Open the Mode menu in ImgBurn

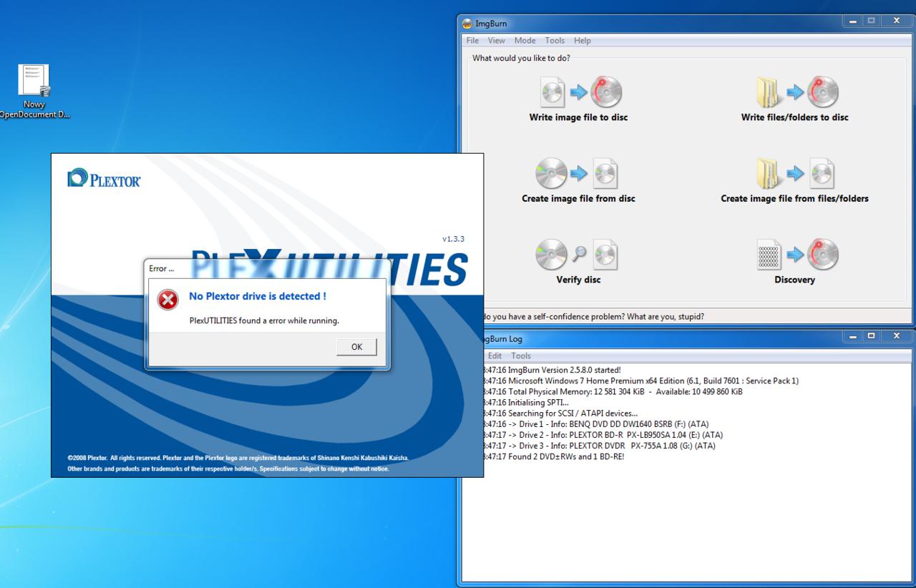(x=525, y=41)
